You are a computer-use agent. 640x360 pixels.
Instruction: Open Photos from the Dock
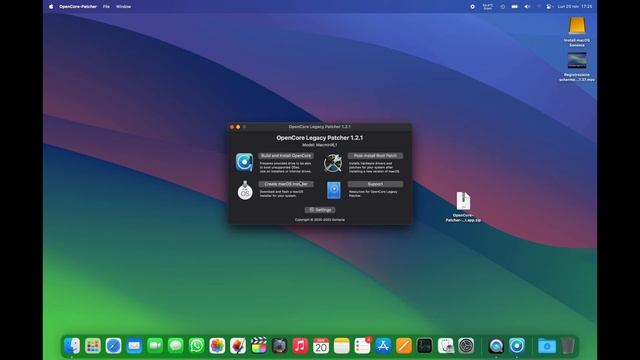click(217, 346)
